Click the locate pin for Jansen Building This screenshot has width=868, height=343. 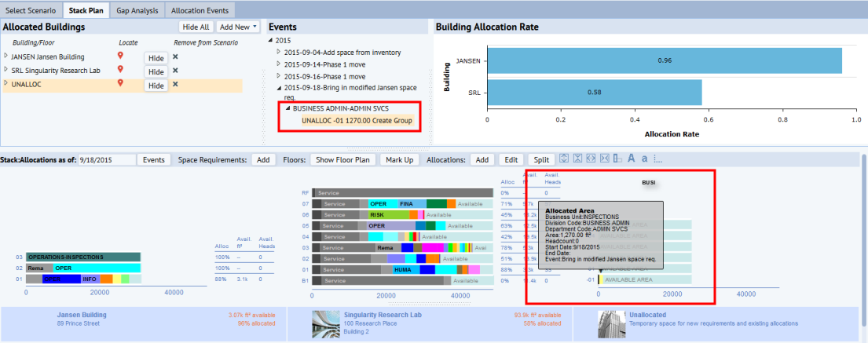[121, 56]
